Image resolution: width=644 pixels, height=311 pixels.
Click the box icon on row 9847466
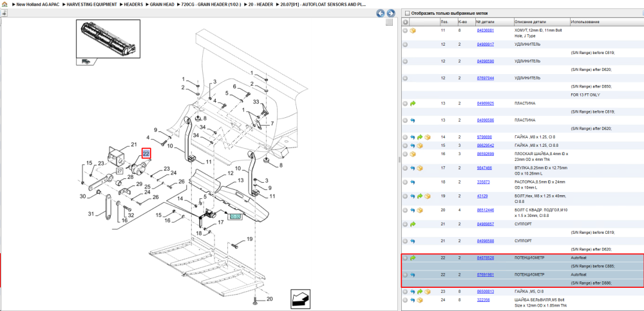(420, 168)
